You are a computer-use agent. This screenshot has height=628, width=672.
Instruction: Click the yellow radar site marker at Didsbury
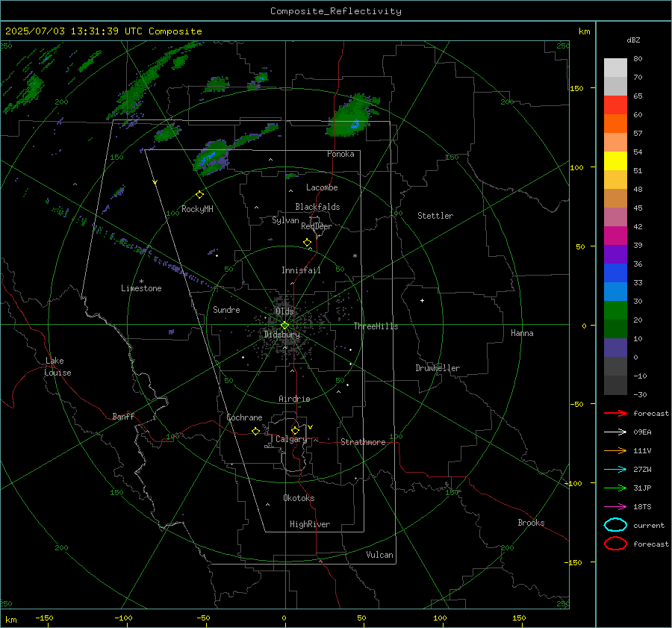click(x=285, y=325)
